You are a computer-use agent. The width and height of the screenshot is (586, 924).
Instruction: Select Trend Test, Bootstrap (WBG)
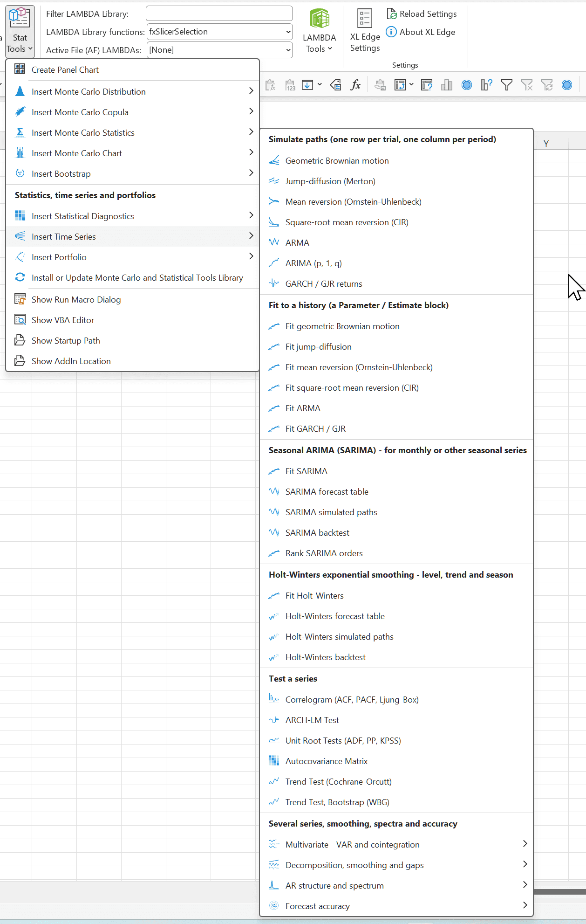396,802
